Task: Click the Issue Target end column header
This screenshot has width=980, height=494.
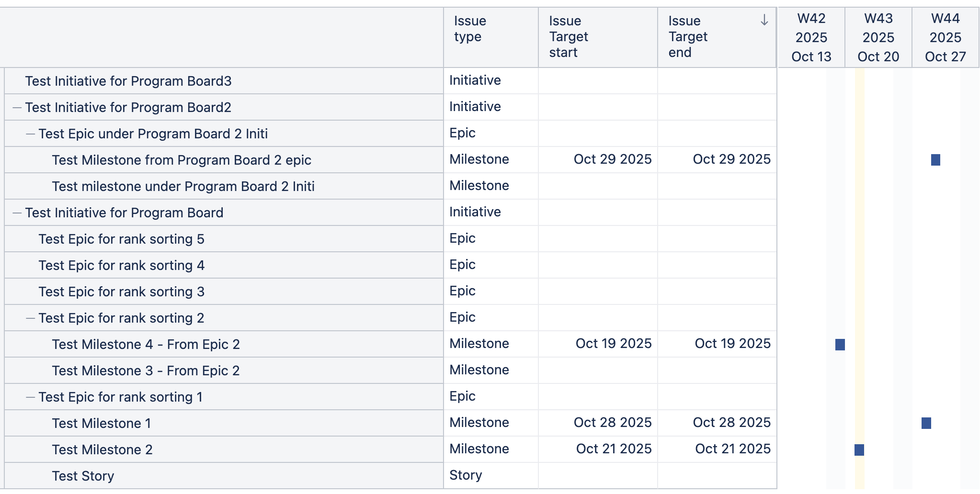Action: pyautogui.click(x=688, y=37)
